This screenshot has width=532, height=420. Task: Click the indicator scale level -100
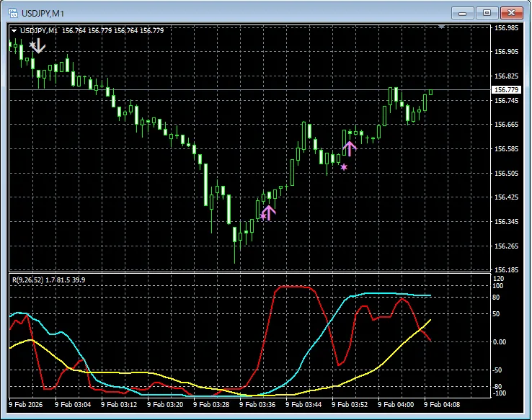point(500,393)
